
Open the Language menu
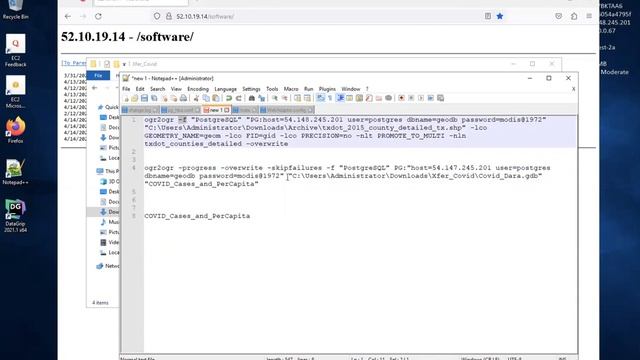coord(225,89)
